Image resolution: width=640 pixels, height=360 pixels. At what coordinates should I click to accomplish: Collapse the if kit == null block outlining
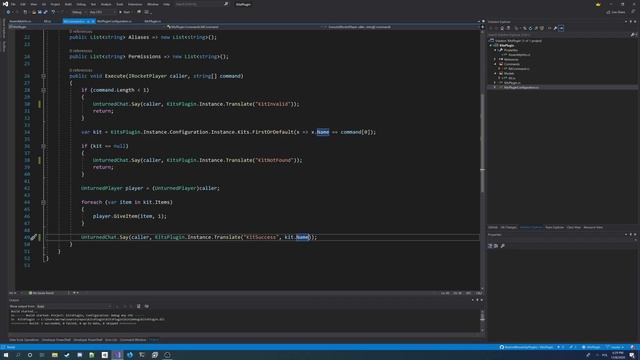(43, 146)
